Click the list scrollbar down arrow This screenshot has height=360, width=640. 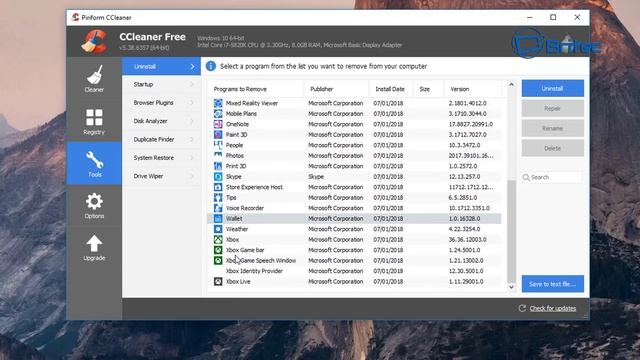(x=511, y=287)
